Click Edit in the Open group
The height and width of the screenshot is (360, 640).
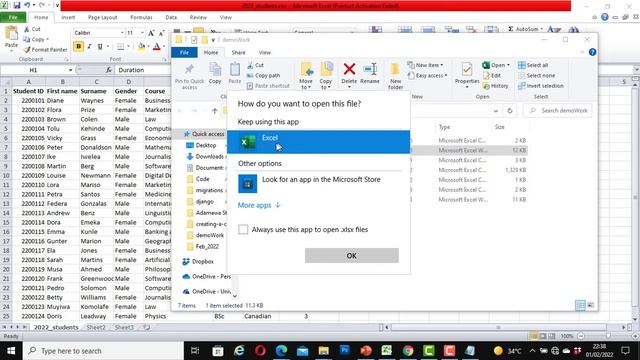click(492, 76)
